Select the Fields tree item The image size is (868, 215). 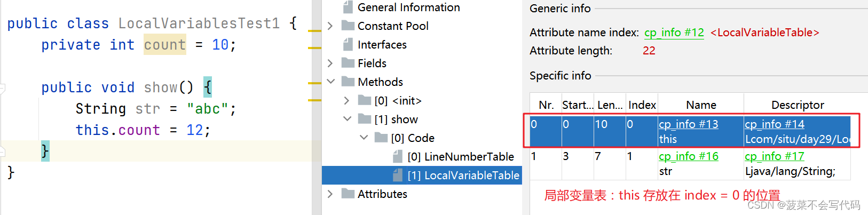tap(372, 63)
